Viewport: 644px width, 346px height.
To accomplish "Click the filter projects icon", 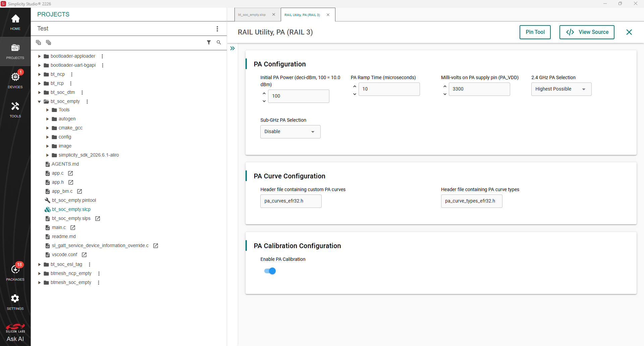I will pos(209,42).
